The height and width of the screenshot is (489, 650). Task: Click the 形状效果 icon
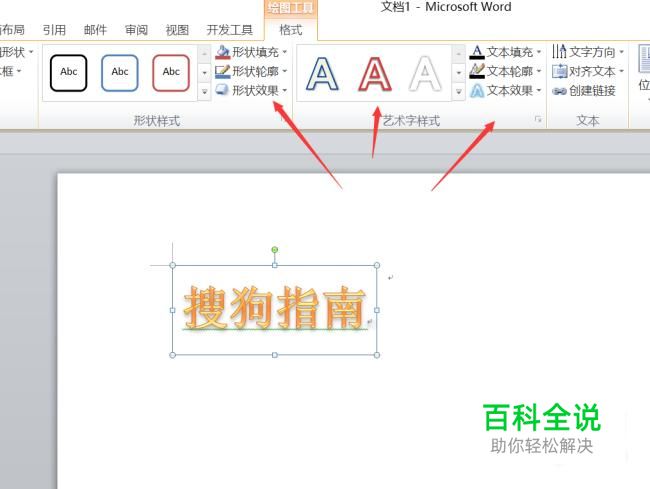coord(223,90)
